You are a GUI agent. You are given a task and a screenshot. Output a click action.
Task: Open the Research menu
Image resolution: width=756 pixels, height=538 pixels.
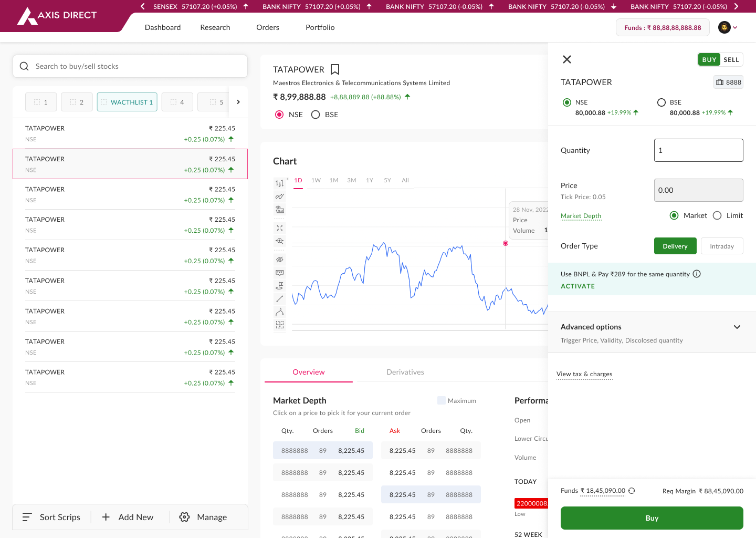tap(215, 27)
